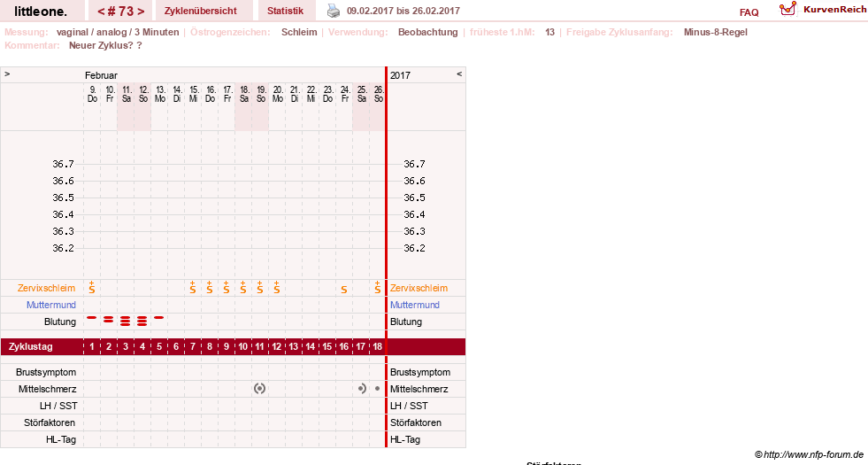Click the cycle number #73
The width and height of the screenshot is (868, 465).
(x=120, y=12)
